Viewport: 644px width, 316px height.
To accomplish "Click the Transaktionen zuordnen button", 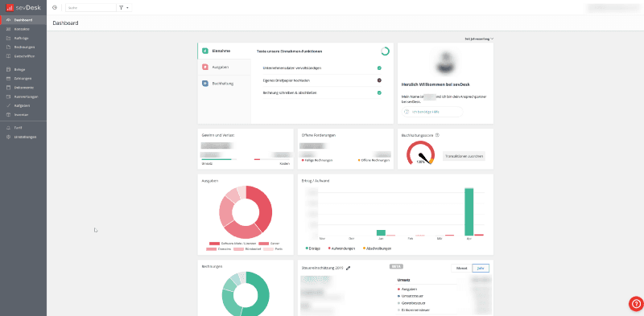I will click(464, 156).
